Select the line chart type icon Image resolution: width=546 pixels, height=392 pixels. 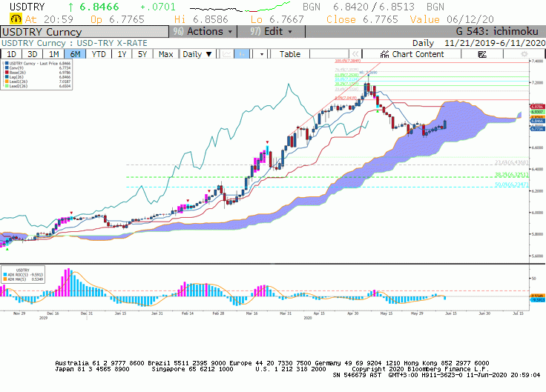click(227, 54)
